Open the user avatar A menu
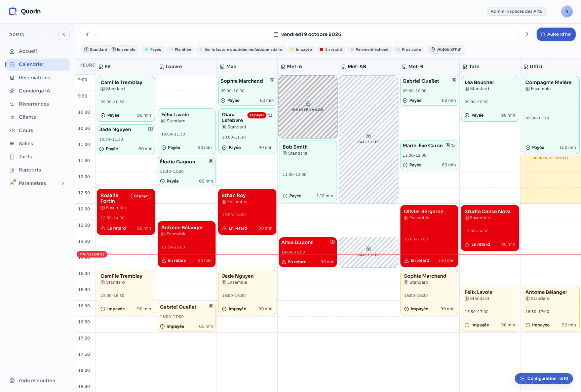This screenshot has height=392, width=581. [x=567, y=11]
